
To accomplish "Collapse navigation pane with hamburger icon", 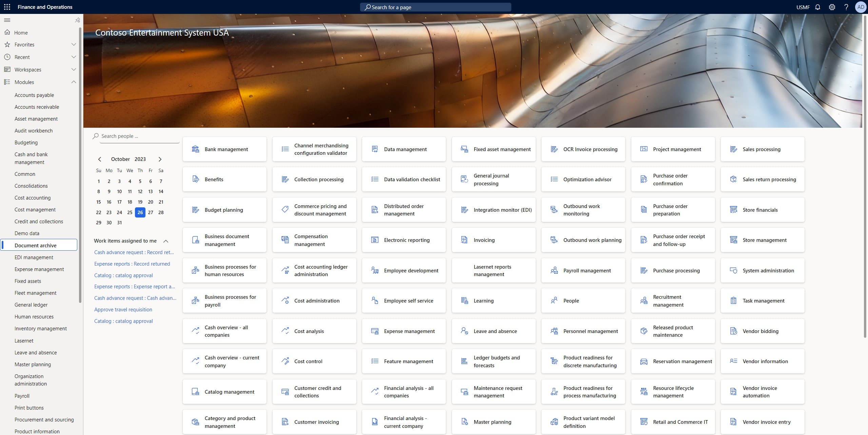I will click(7, 20).
